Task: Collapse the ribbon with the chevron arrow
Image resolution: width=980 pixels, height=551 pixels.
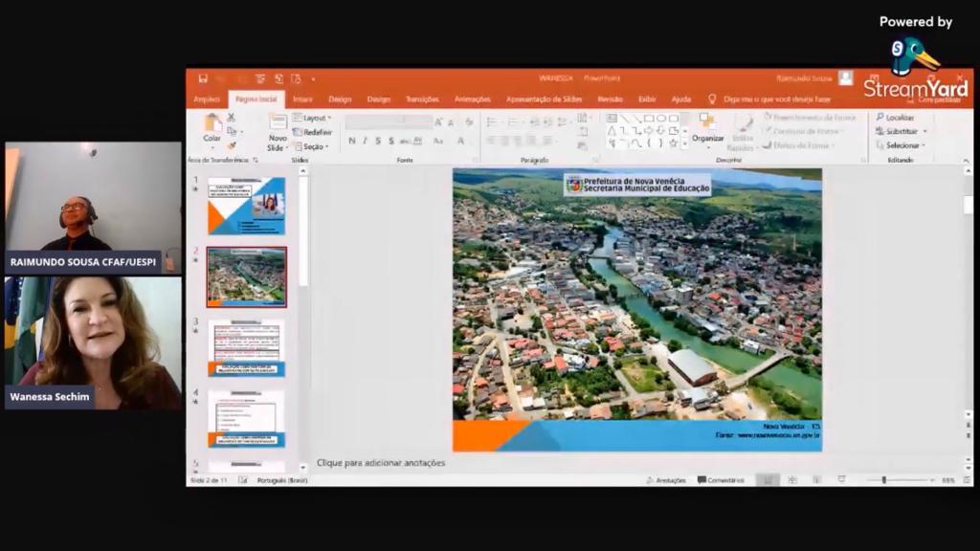Action: coord(966,161)
